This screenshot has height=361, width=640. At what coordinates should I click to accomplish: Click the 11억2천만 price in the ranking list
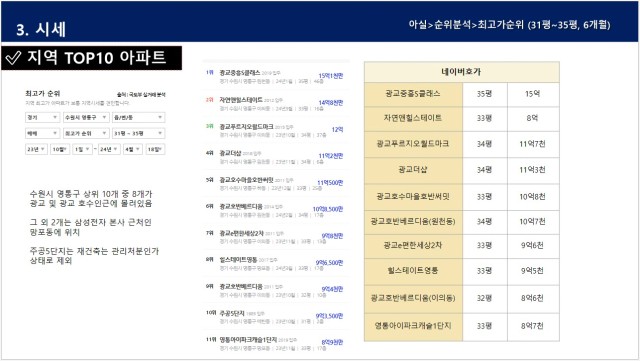(331, 156)
